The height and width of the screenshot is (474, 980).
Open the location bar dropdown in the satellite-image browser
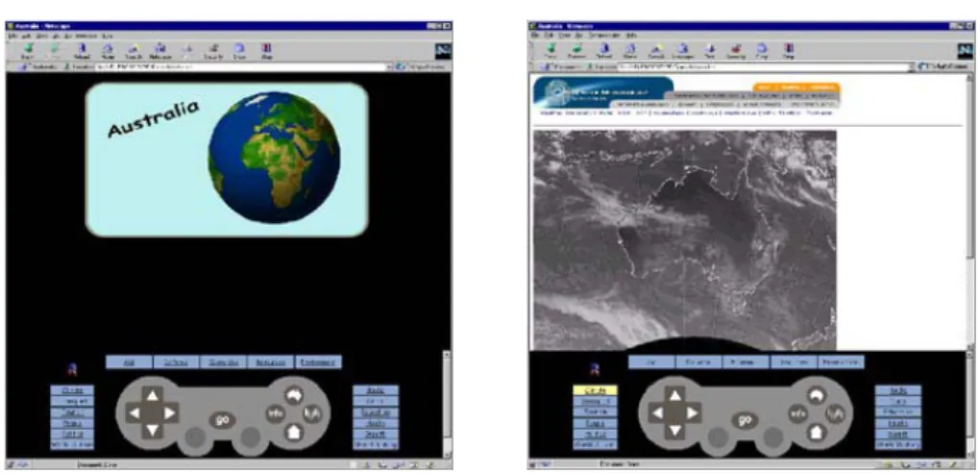click(913, 66)
